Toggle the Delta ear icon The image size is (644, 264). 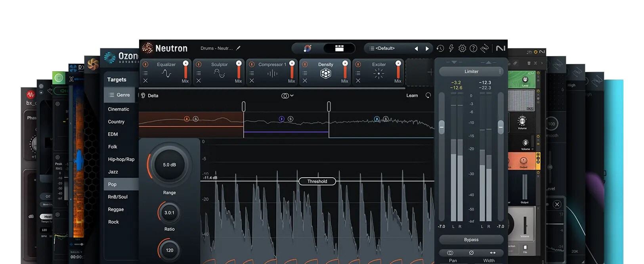(x=143, y=96)
